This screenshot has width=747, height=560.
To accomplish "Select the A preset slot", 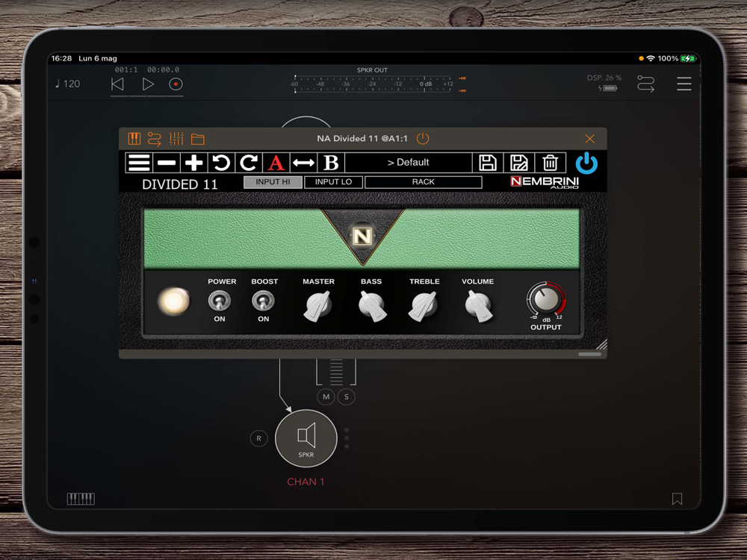I will click(x=276, y=162).
